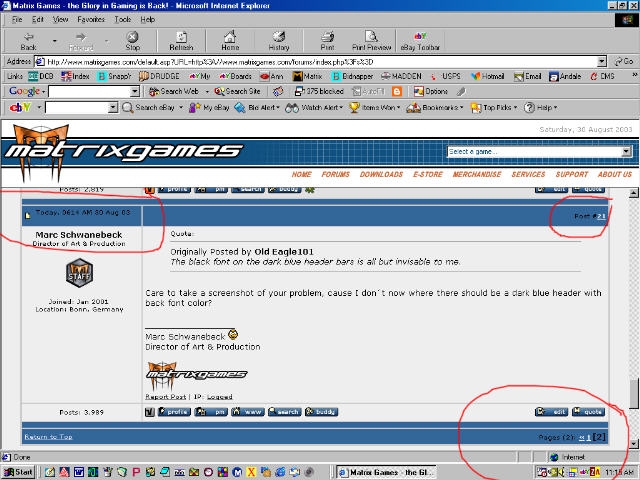Viewport: 640px width, 480px height.
Task: Open the View menu
Action: pos(60,20)
